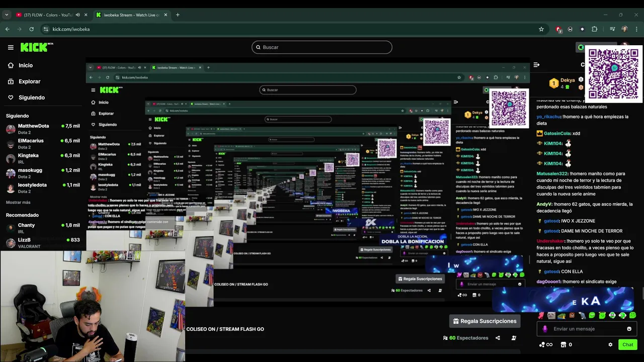Open a new browser tab
Screen dimensions: 644x362
point(178,15)
